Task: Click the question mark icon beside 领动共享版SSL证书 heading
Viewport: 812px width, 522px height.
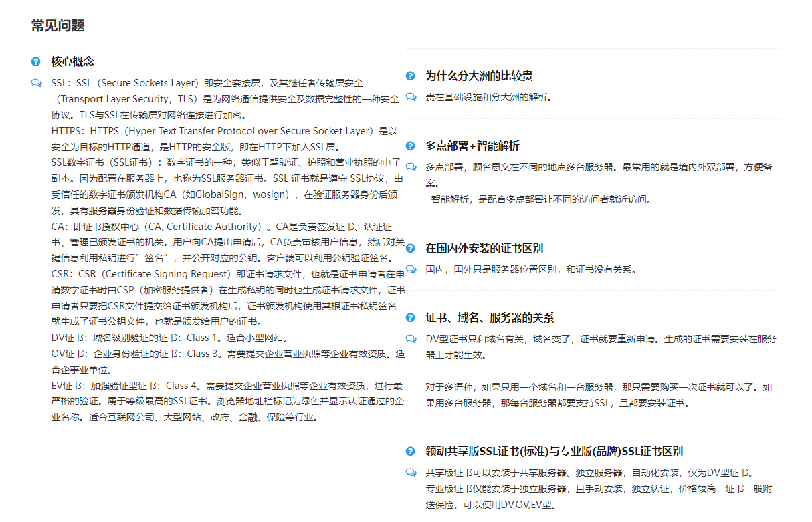Action: (411, 451)
